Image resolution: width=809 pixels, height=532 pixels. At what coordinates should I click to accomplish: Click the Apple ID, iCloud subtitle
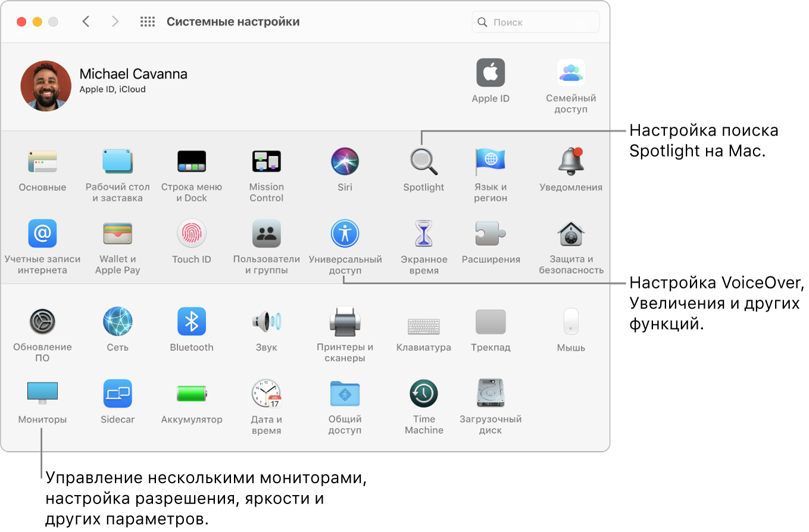click(113, 90)
